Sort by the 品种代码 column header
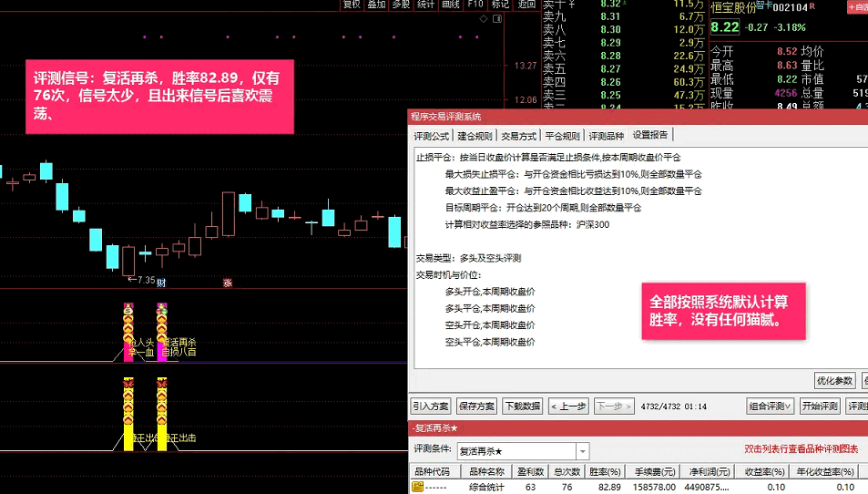868x494 pixels. (433, 472)
